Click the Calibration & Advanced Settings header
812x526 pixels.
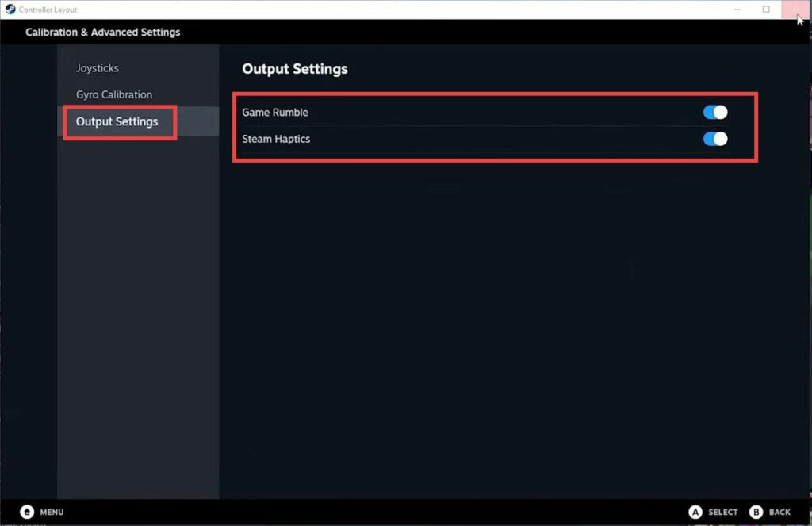(102, 32)
